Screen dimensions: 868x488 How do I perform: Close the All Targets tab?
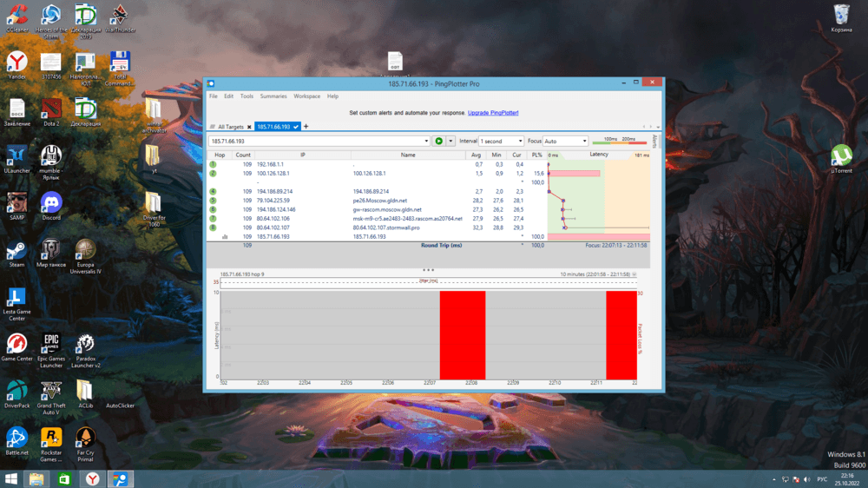[248, 127]
